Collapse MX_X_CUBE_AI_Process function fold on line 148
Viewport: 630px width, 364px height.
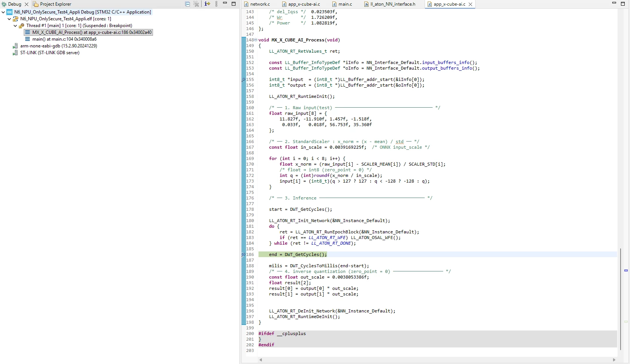[256, 40]
